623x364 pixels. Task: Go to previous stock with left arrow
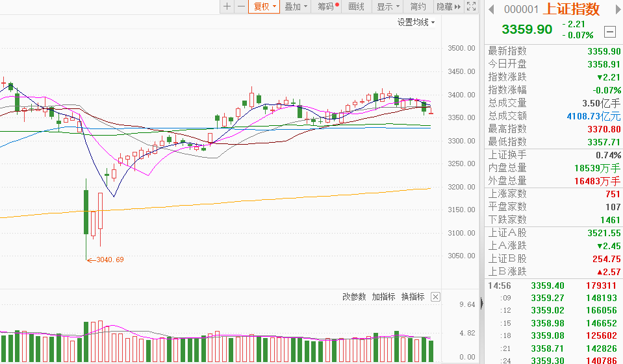pyautogui.click(x=491, y=9)
